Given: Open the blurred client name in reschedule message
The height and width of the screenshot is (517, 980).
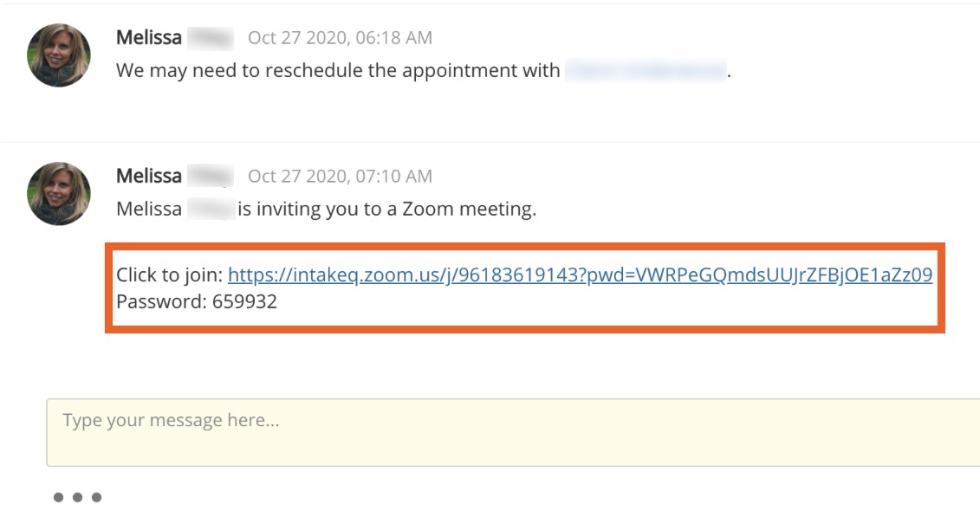Looking at the screenshot, I should [646, 70].
